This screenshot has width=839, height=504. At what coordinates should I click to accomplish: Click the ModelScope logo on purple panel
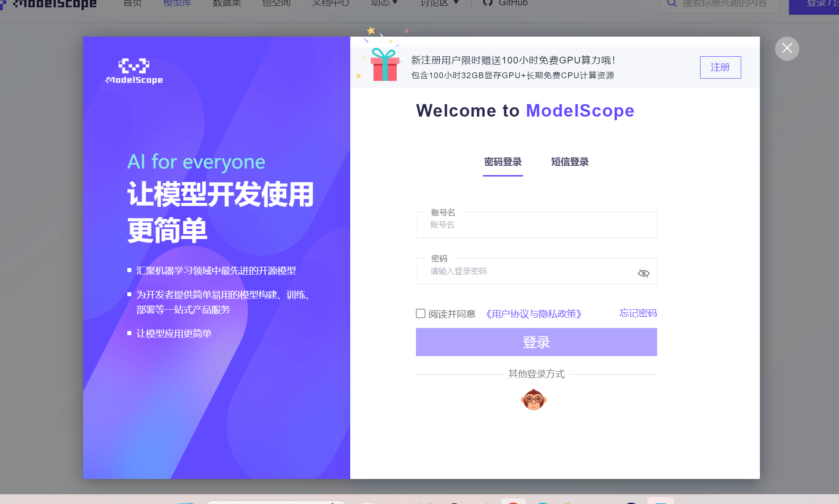click(x=134, y=71)
